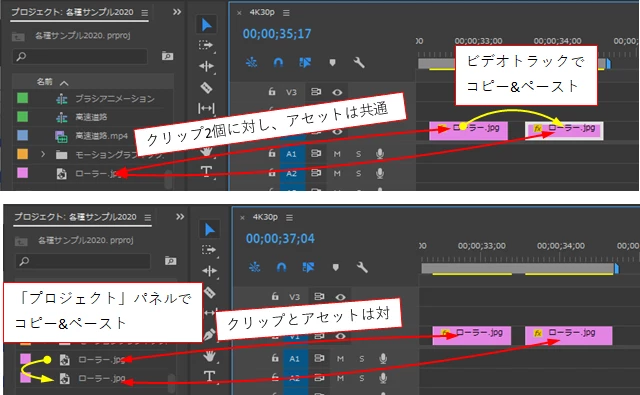Pick the Ripple Edit tool in bottom screenshot

209,271
